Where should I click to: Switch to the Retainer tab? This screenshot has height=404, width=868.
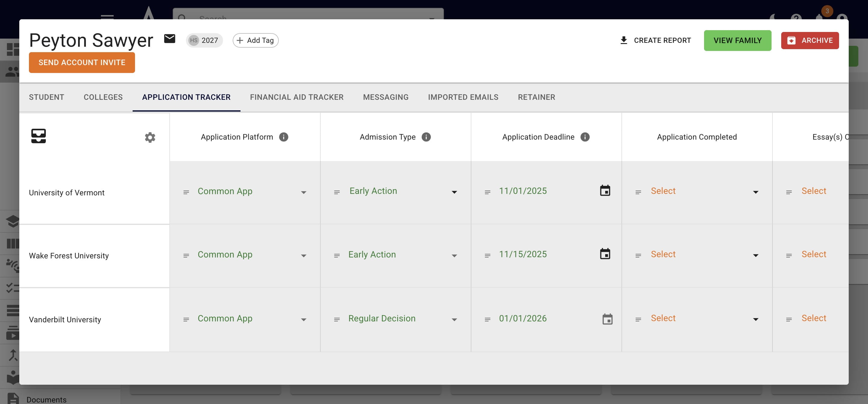click(x=536, y=97)
